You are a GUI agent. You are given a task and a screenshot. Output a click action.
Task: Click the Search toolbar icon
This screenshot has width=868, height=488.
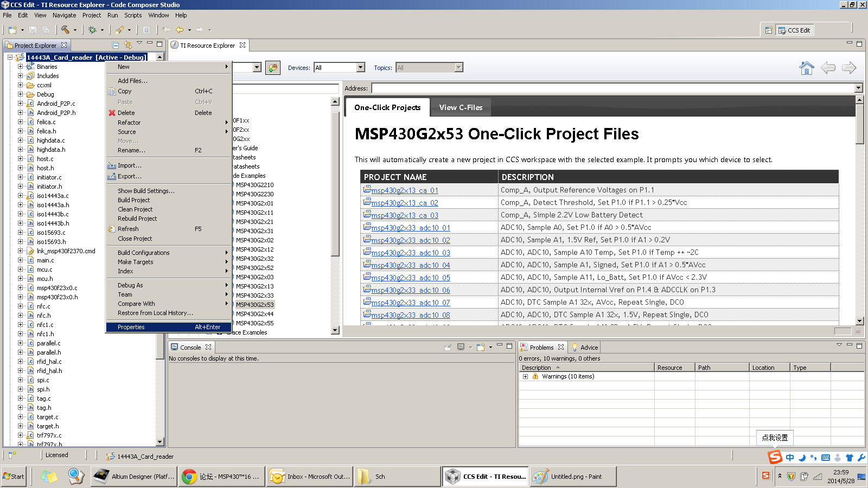point(119,30)
